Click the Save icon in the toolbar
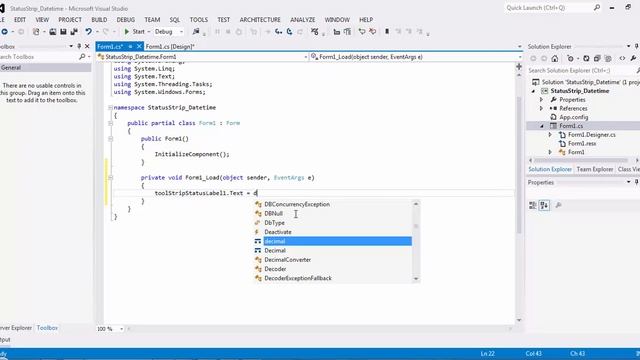640x360 pixels. pos(63,31)
